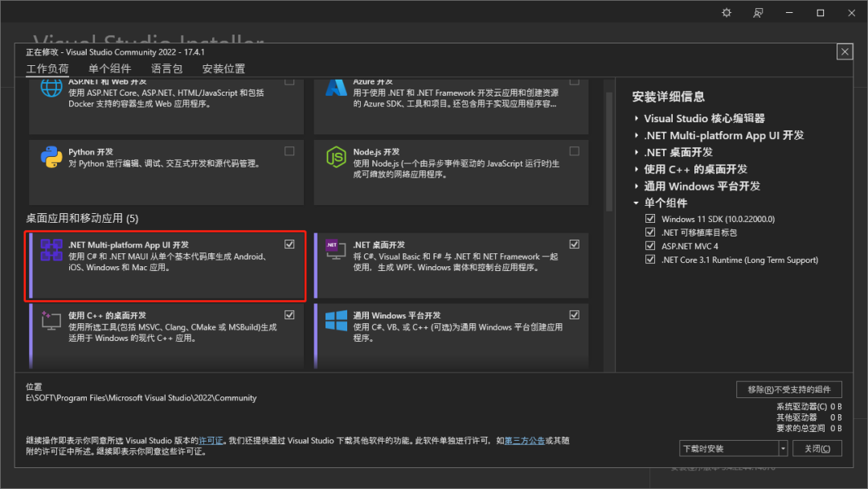Click the 系统驱动器(C) size entry

tap(809, 406)
